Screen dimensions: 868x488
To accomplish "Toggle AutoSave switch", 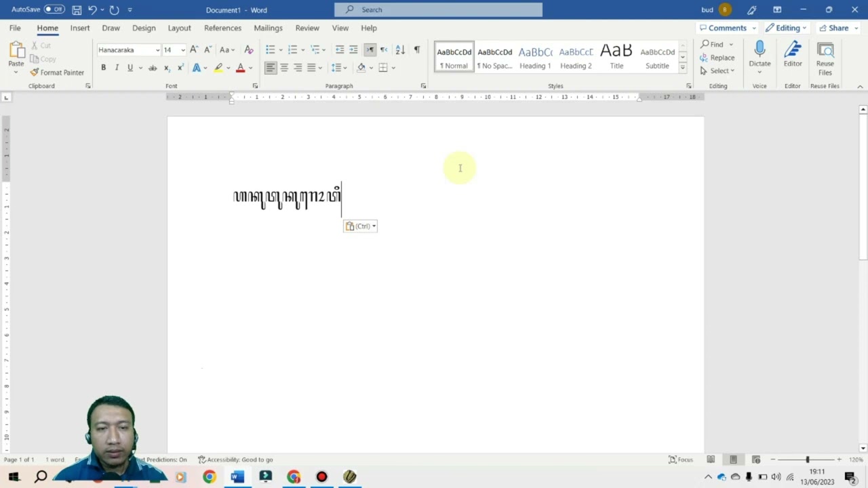I will [54, 9].
